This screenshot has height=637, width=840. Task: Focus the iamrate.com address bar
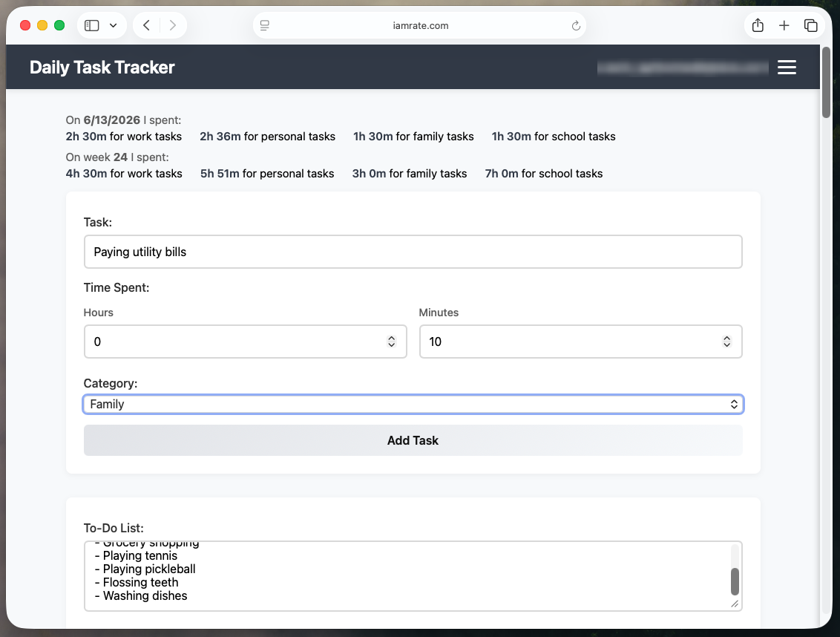click(420, 25)
